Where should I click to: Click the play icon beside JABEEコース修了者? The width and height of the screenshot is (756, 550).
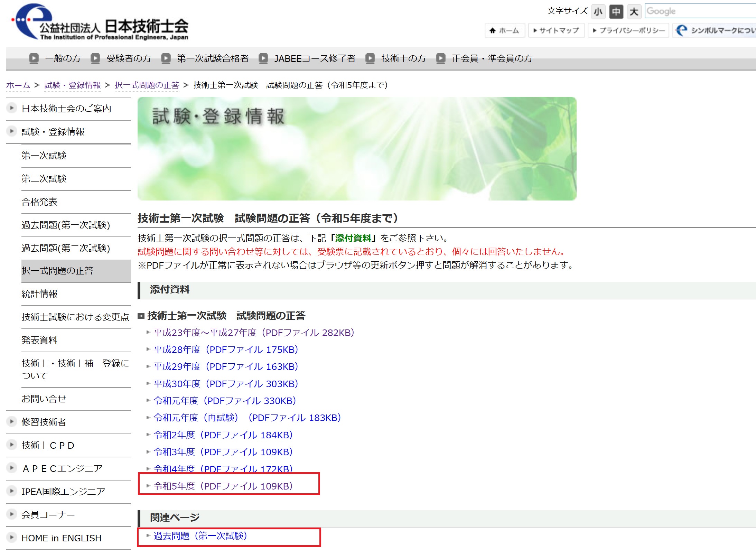pos(263,58)
